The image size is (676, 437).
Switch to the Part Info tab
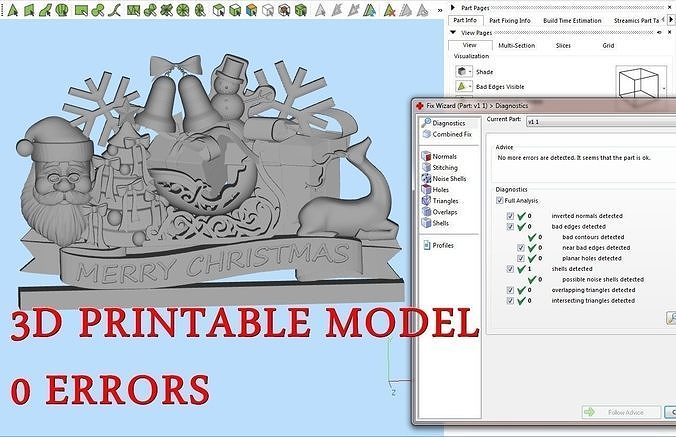tap(465, 20)
